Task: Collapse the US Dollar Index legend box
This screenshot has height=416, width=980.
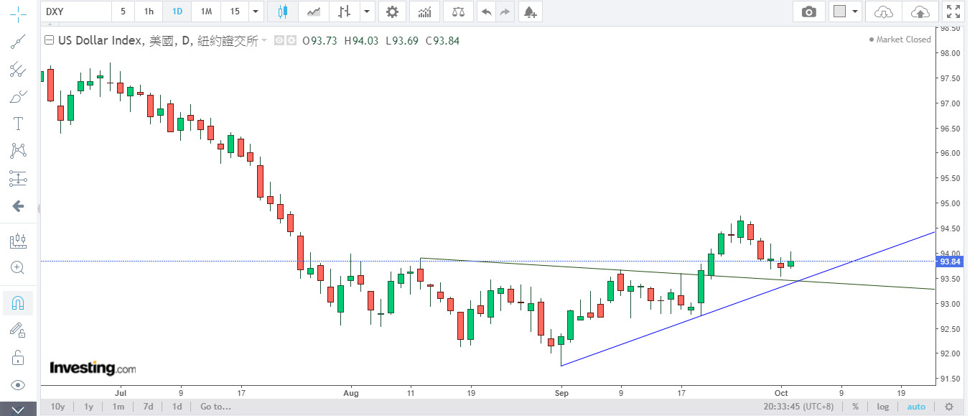Action: point(49,41)
